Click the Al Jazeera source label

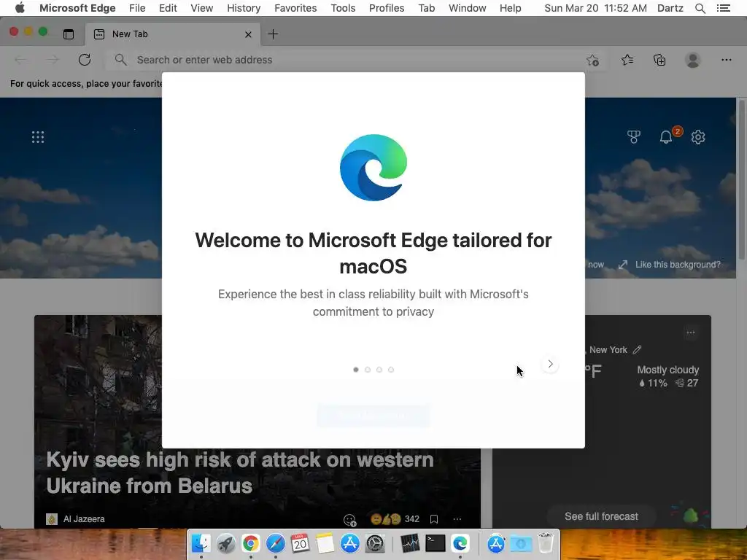(x=84, y=519)
